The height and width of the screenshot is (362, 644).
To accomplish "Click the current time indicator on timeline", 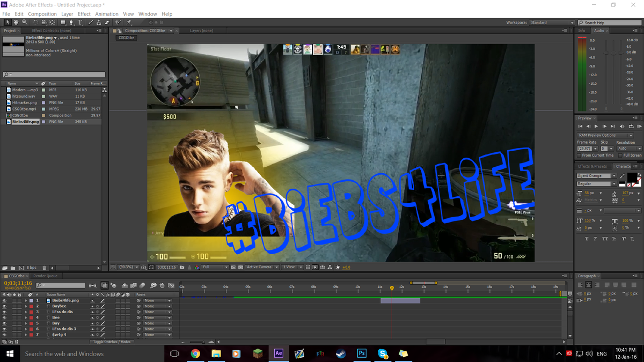I will coord(392,288).
